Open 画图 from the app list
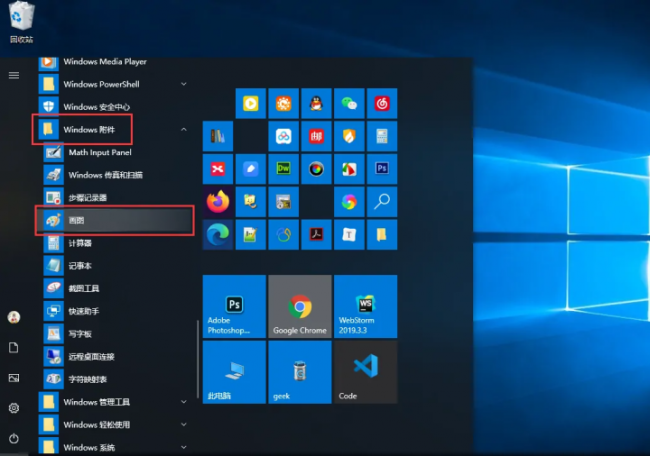 (x=114, y=220)
